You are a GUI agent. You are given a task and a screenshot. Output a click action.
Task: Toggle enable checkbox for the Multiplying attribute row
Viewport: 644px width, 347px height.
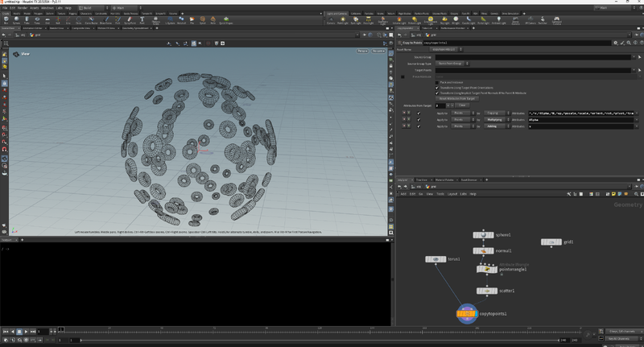(419, 119)
